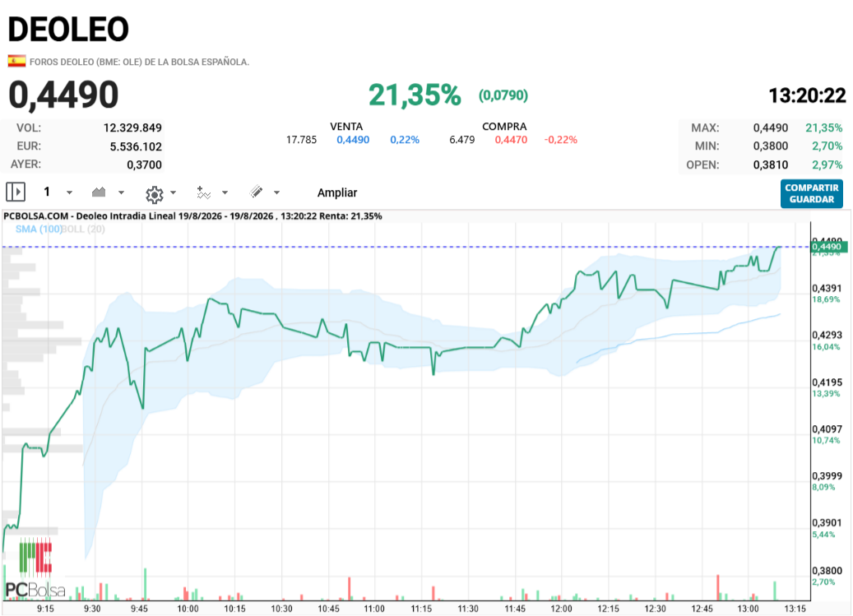This screenshot has width=853, height=616.
Task: Toggle the BOLL (20) indicator label
Action: (x=83, y=229)
